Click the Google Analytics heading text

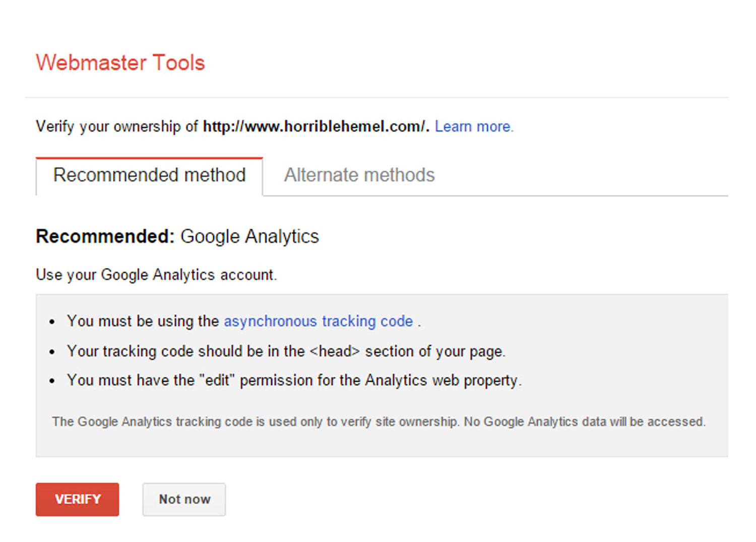pyautogui.click(x=249, y=237)
